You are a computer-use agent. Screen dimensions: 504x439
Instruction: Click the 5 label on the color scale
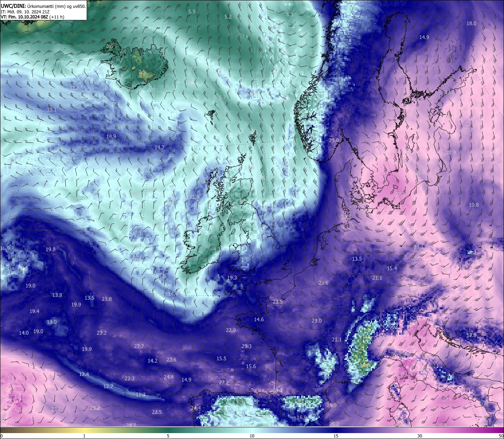(x=168, y=436)
